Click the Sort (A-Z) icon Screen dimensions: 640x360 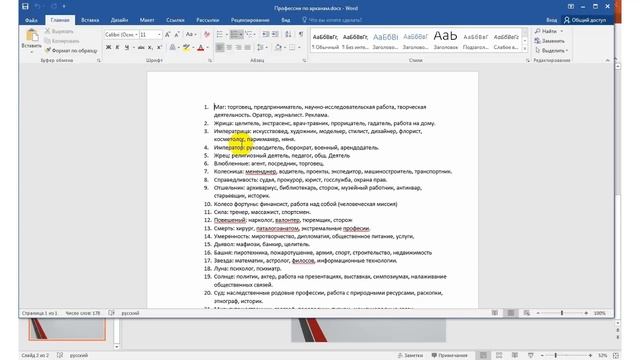[x=288, y=35]
